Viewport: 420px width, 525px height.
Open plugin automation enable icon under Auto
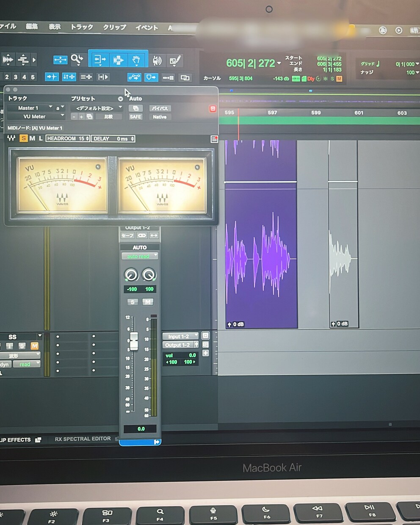[x=135, y=108]
